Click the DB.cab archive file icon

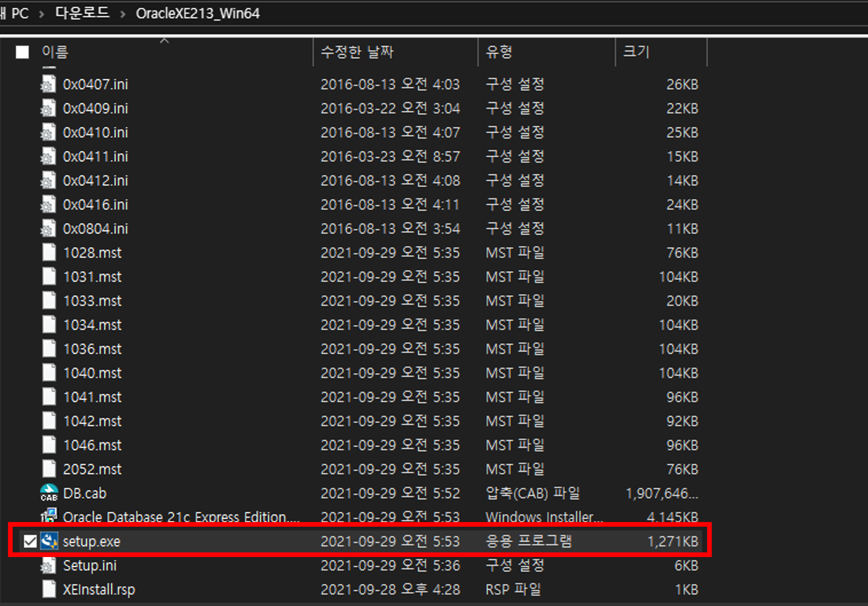49,493
